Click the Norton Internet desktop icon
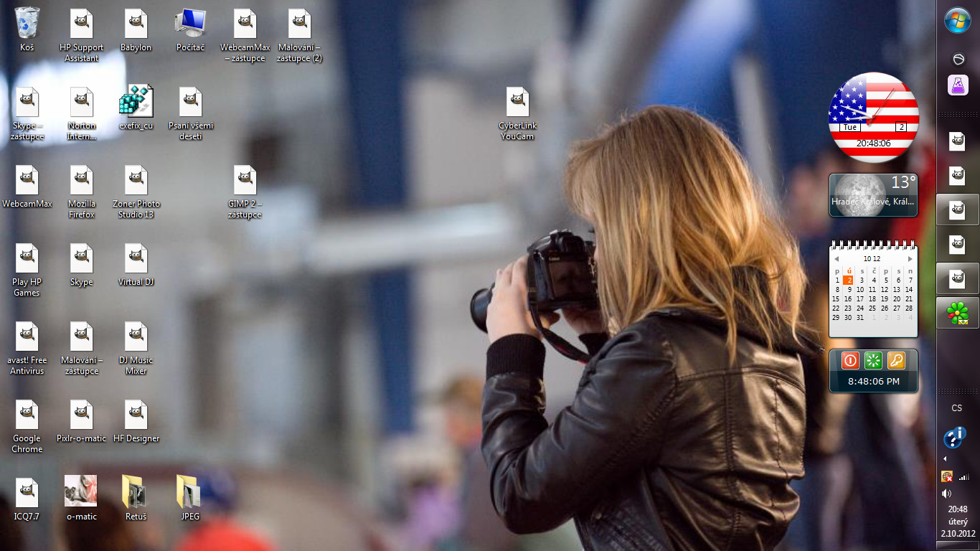The height and width of the screenshot is (551, 980). [x=82, y=101]
